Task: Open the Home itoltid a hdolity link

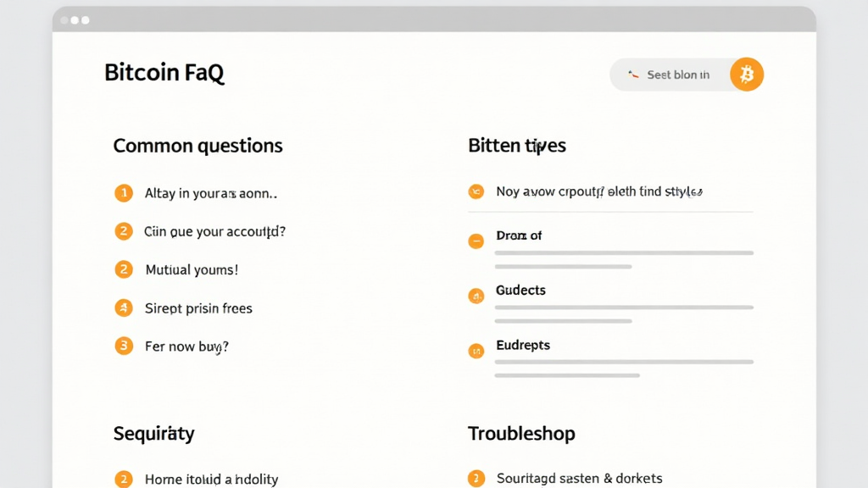Action: click(x=211, y=480)
